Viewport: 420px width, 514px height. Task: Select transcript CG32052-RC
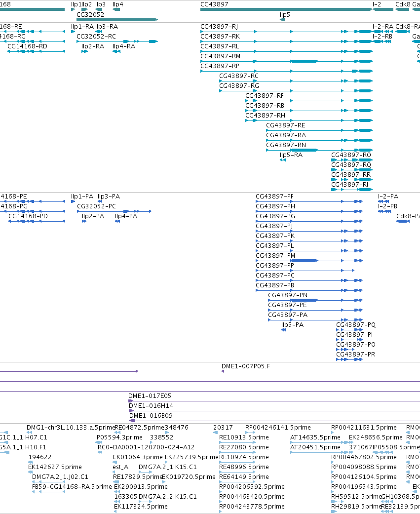[x=96, y=37]
